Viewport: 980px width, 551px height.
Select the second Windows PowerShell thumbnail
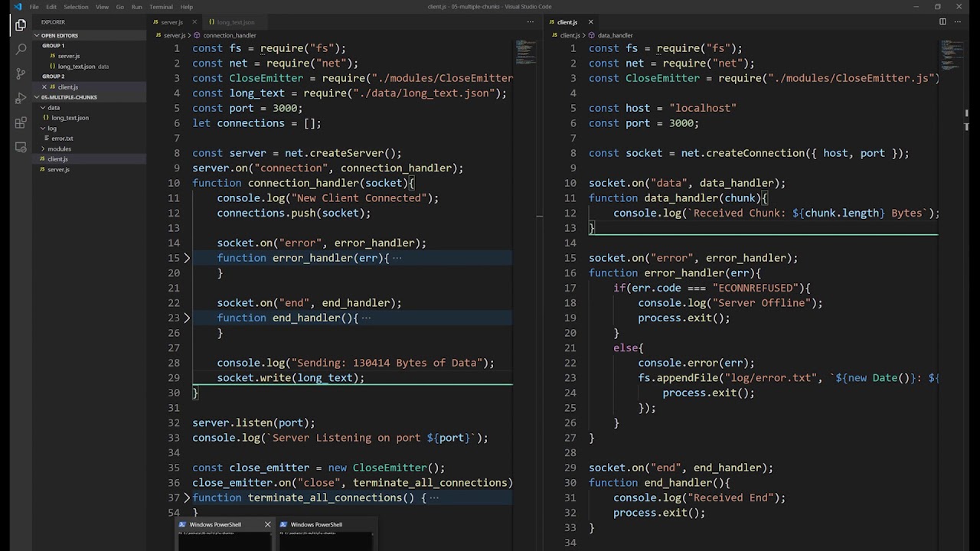tap(326, 534)
